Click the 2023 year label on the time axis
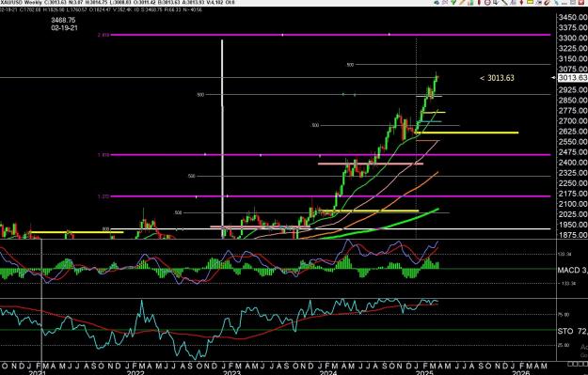This screenshot has width=588, height=375. pyautogui.click(x=231, y=372)
